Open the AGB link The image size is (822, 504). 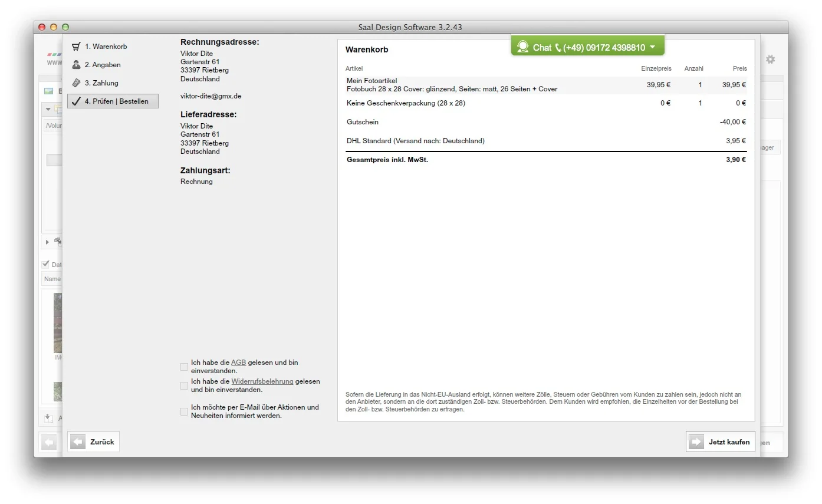coord(238,363)
